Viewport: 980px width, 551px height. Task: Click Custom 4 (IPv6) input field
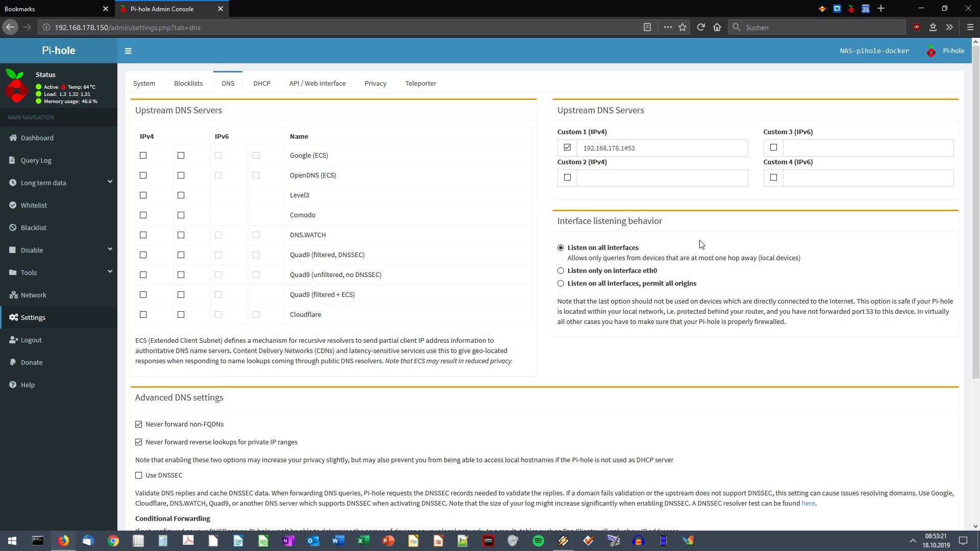point(868,178)
